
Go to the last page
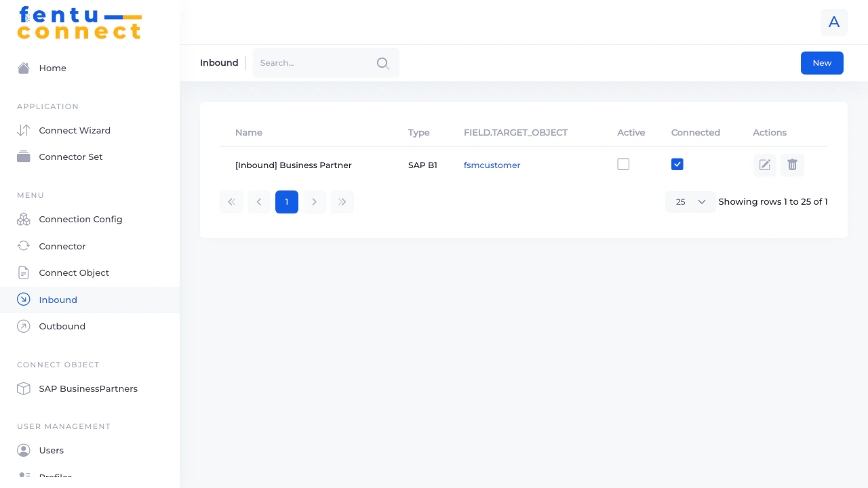click(342, 202)
